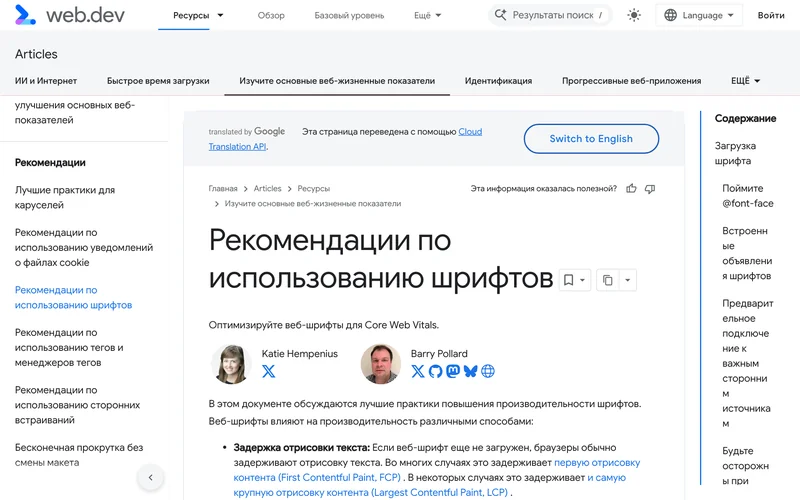The height and width of the screenshot is (500, 800).
Task: Click the Изучите основные веб-жизненные показатели breadcrumb
Action: [313, 204]
